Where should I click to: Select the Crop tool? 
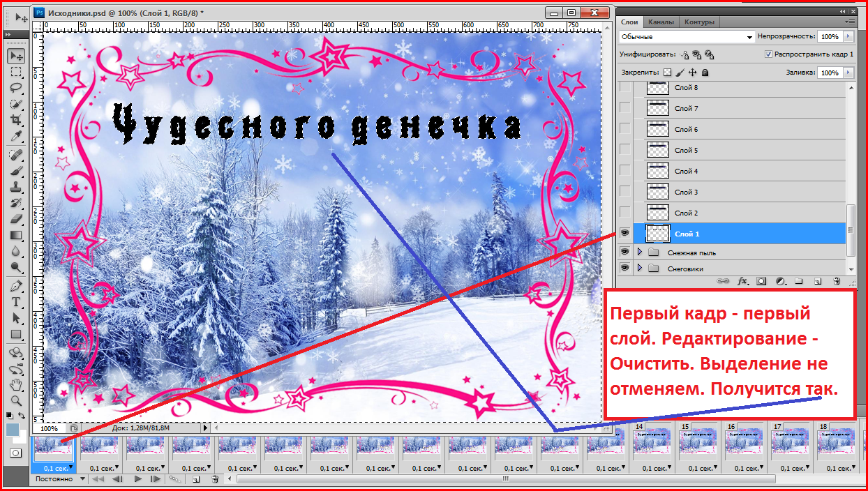[15, 120]
